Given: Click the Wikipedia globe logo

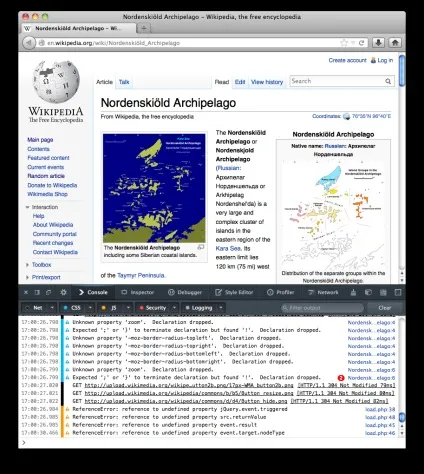Looking at the screenshot, I should pyautogui.click(x=56, y=82).
